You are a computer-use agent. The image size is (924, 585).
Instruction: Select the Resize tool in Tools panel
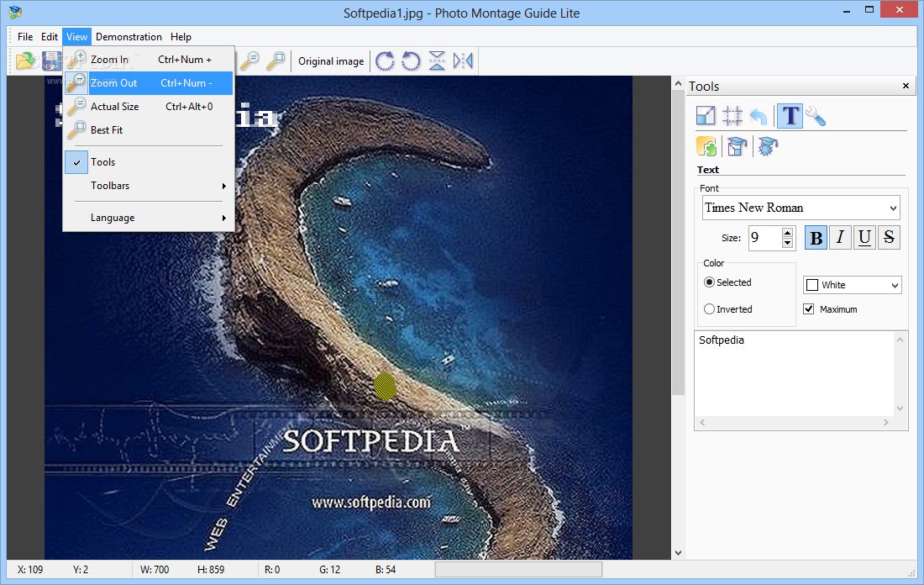706,116
